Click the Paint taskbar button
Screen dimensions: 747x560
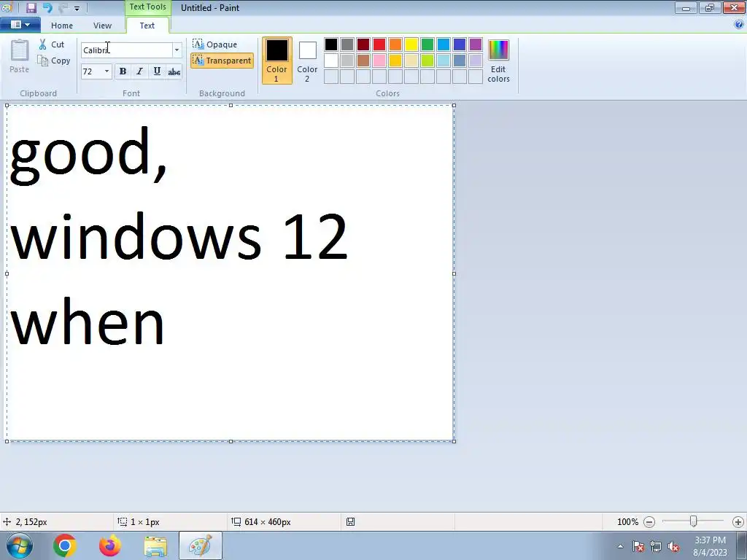tap(201, 545)
